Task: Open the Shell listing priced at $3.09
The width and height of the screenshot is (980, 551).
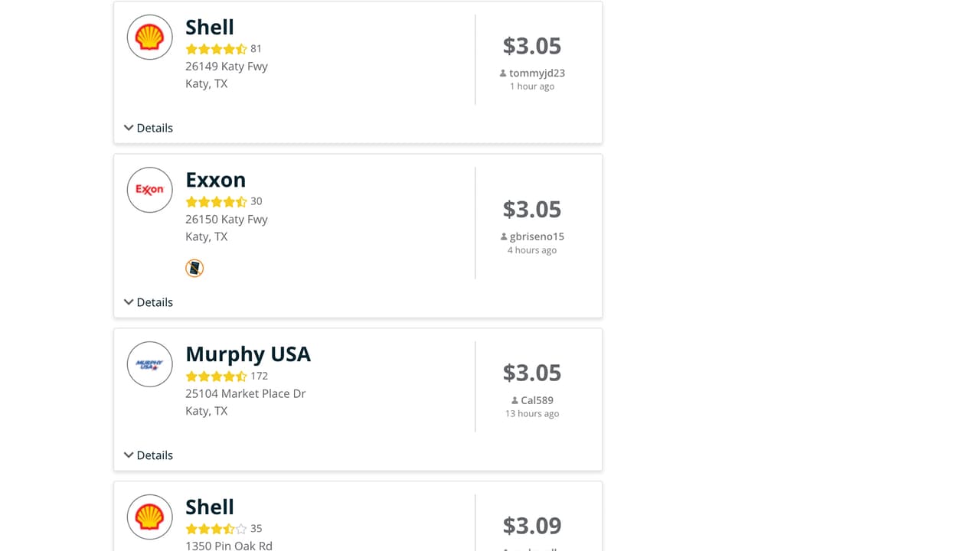Action: click(210, 507)
